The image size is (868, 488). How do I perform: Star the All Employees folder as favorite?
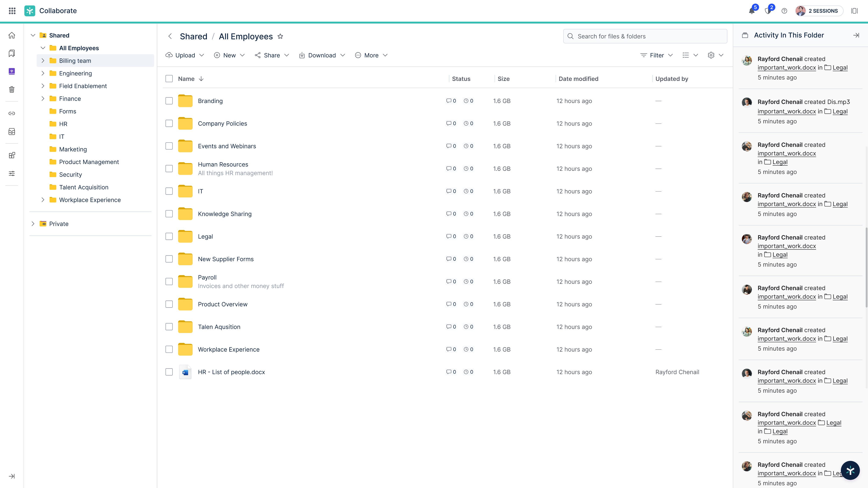(x=280, y=36)
